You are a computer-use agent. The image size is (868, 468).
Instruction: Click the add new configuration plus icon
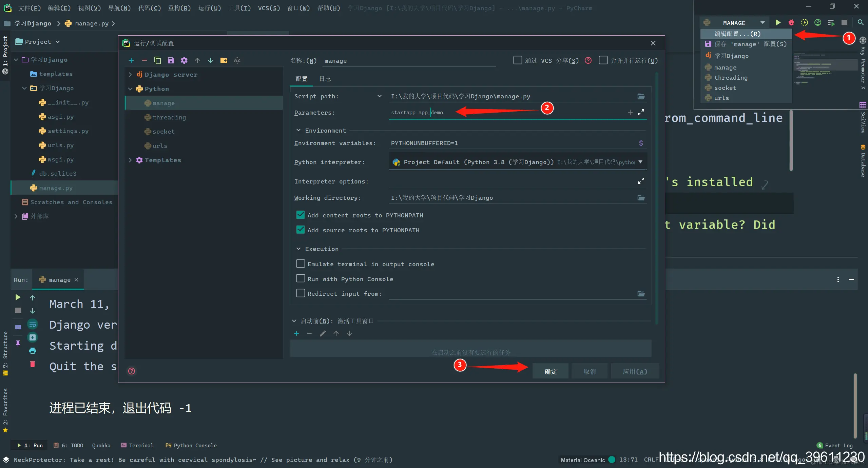pyautogui.click(x=131, y=60)
